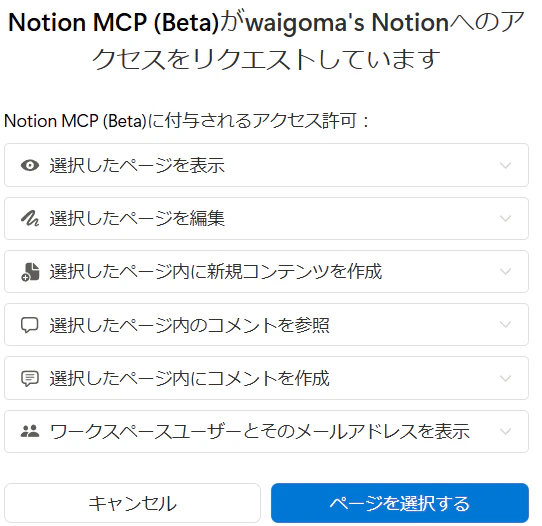Click the empty speech bubble icon for コメントを参照

(x=30, y=325)
